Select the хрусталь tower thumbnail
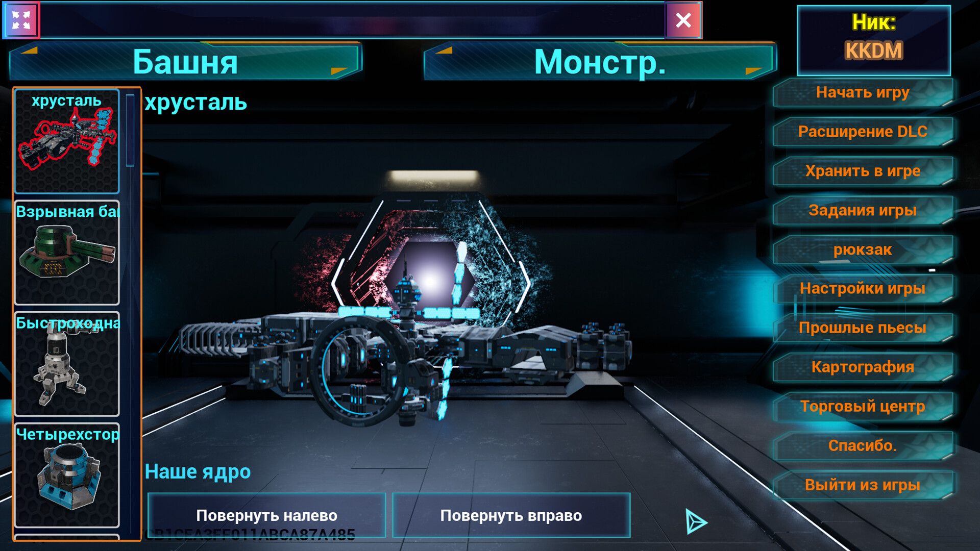Screen dimensions: 980x551 67,141
